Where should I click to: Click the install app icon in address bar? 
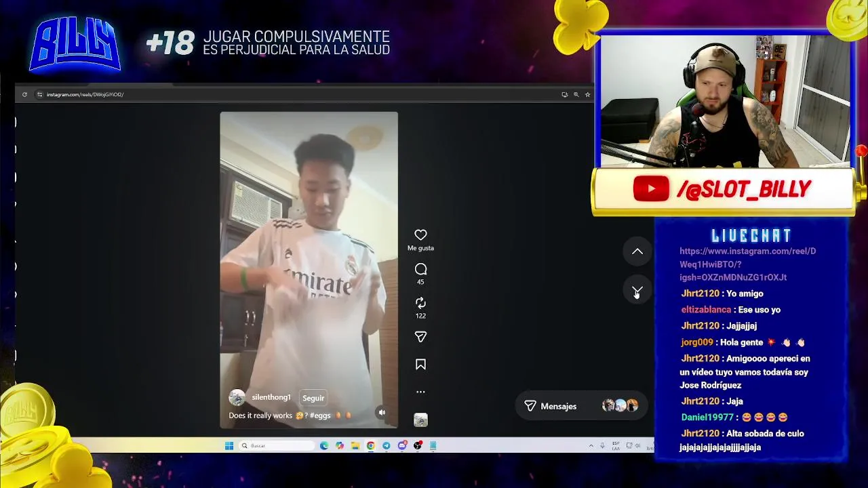coord(564,94)
